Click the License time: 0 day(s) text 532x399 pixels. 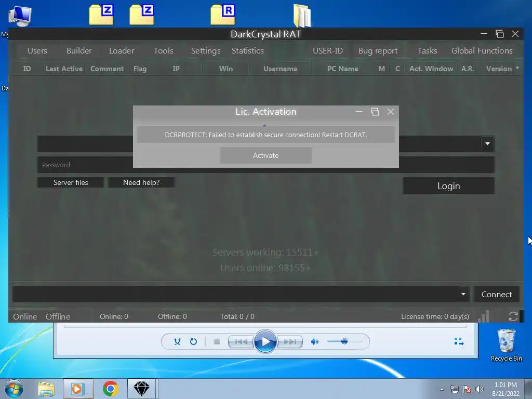tap(435, 316)
